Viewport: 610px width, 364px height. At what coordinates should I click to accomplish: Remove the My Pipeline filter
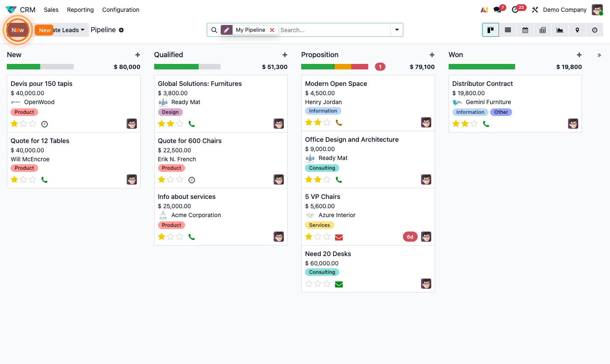click(272, 30)
